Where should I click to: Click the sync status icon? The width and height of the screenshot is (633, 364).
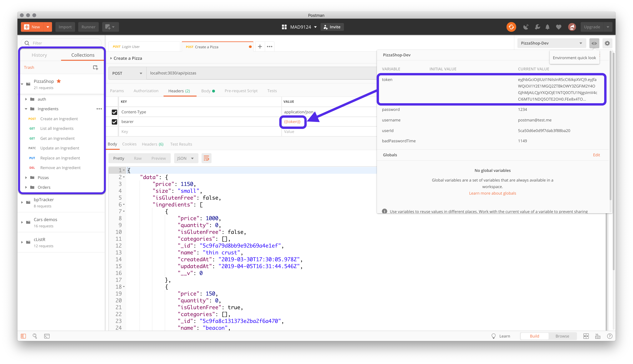[511, 27]
